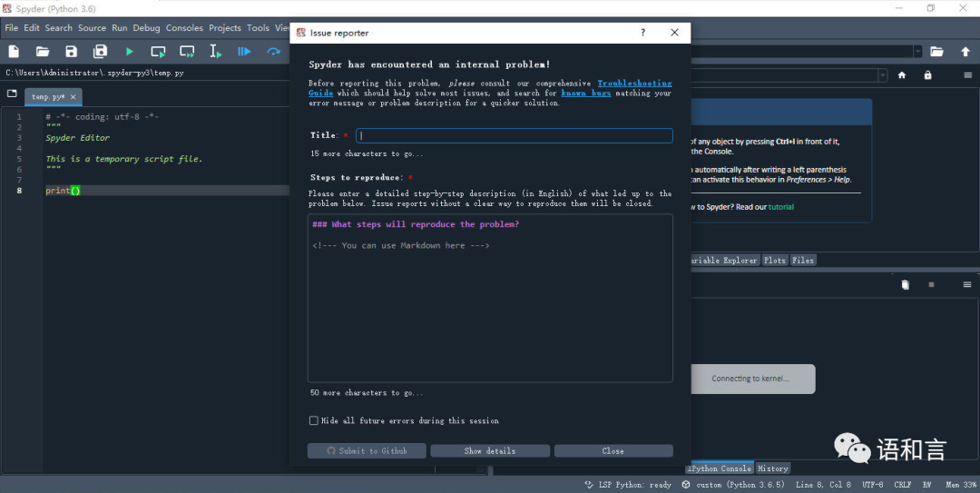980x493 pixels.
Task: Click the console stop kernel square icon
Action: (x=931, y=285)
